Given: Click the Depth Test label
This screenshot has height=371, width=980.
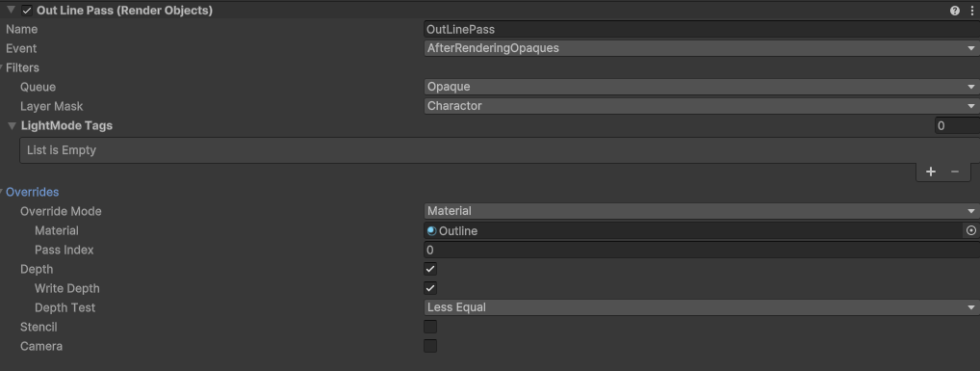Looking at the screenshot, I should point(65,307).
